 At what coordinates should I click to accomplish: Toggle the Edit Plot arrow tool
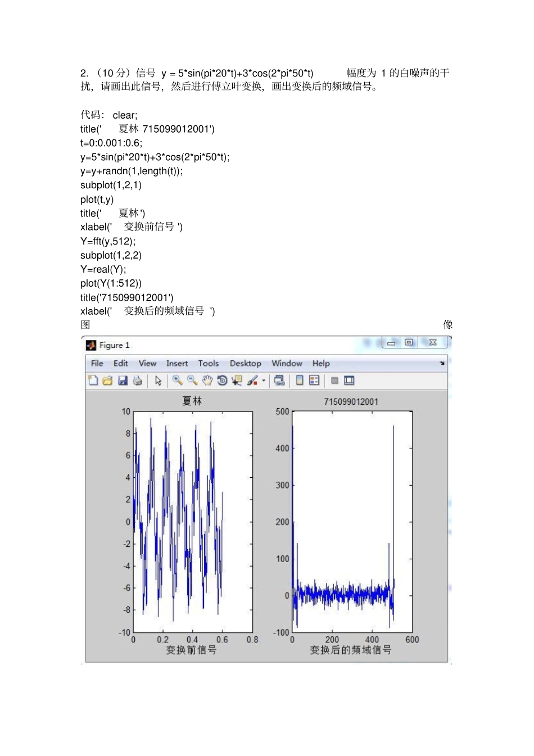(x=159, y=381)
